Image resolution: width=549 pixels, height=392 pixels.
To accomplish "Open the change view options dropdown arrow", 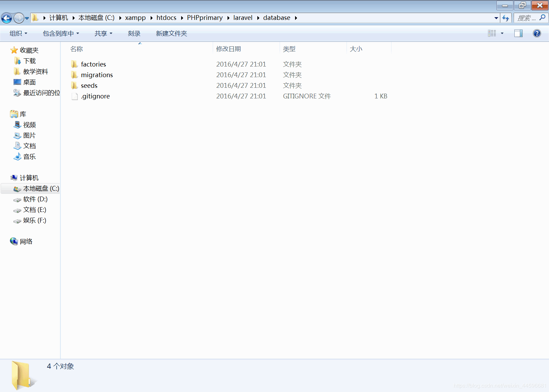I will click(x=502, y=33).
